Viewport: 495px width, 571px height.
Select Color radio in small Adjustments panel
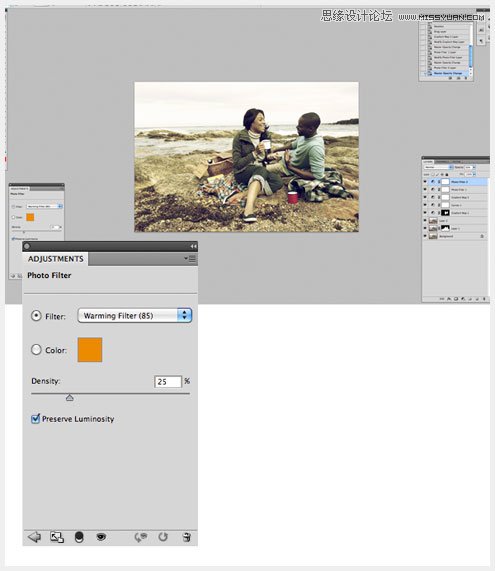coord(13,217)
